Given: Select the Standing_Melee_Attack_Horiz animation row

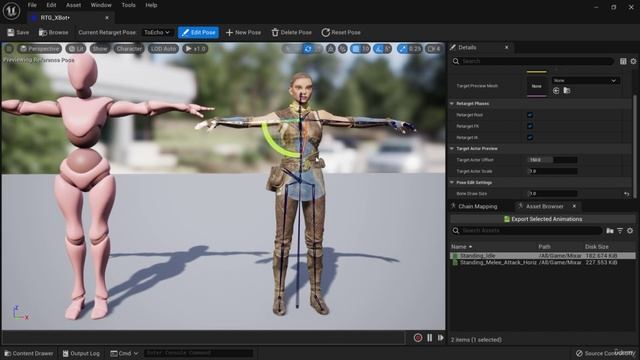Looking at the screenshot, I should (542, 262).
